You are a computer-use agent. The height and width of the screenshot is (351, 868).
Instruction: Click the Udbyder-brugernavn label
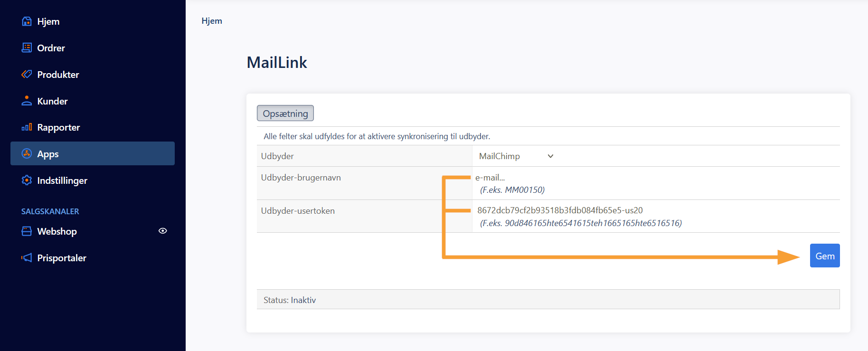click(x=301, y=178)
